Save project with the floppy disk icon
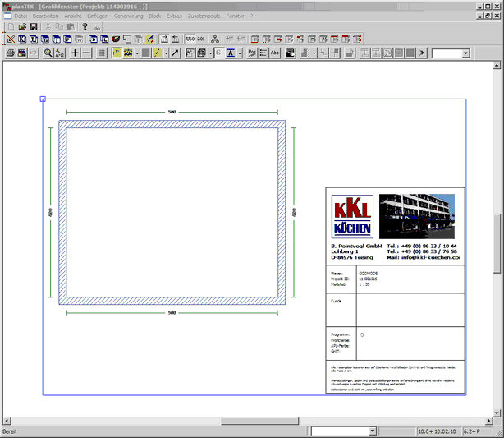 pos(34,26)
